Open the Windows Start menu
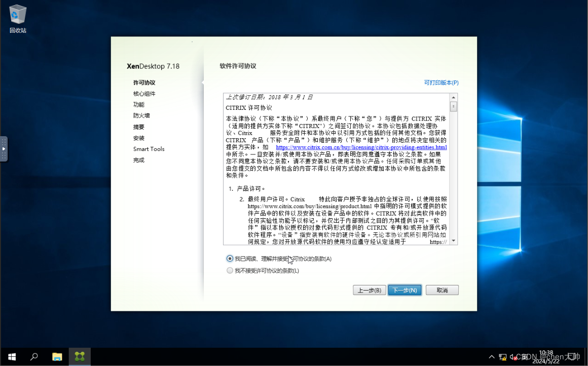Image resolution: width=588 pixels, height=366 pixels. [12, 356]
